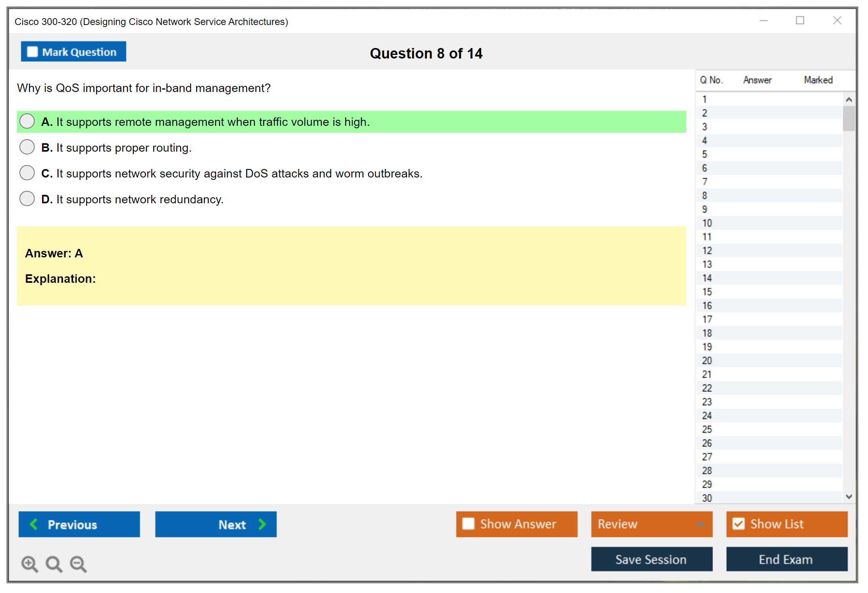Click the zoom out magnifier icon

pyautogui.click(x=78, y=564)
